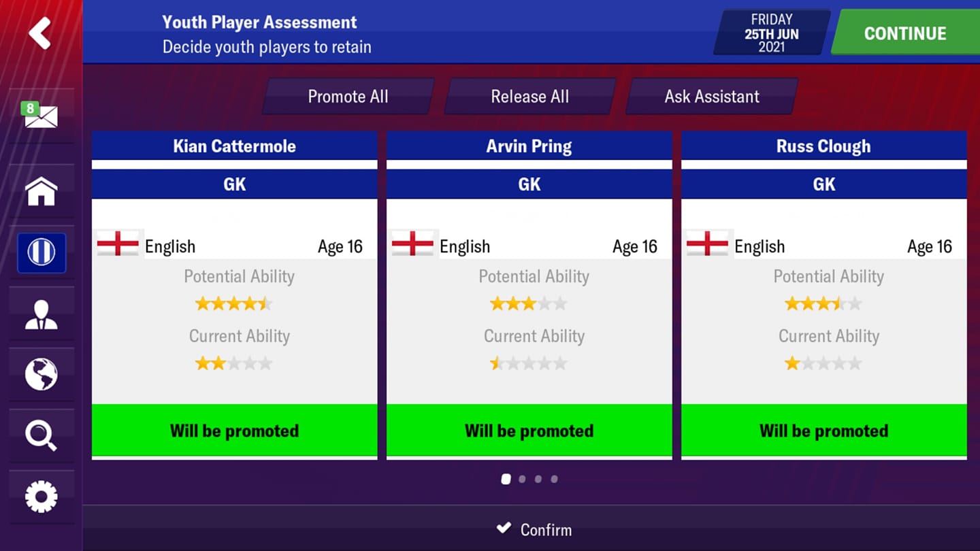Open the manager profile icon
980x551 pixels.
point(41,314)
